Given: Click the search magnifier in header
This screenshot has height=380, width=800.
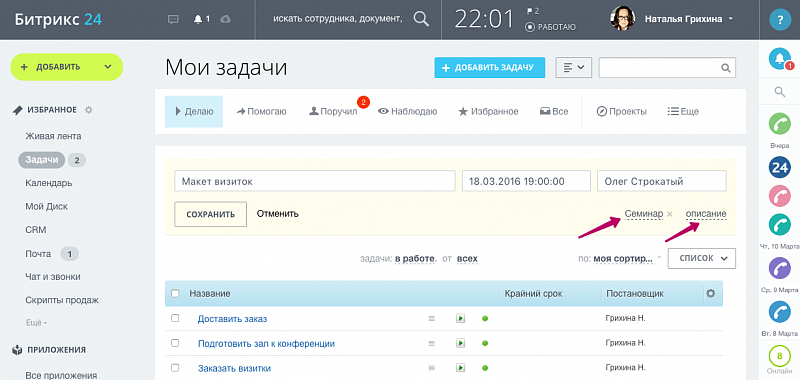Looking at the screenshot, I should [421, 19].
